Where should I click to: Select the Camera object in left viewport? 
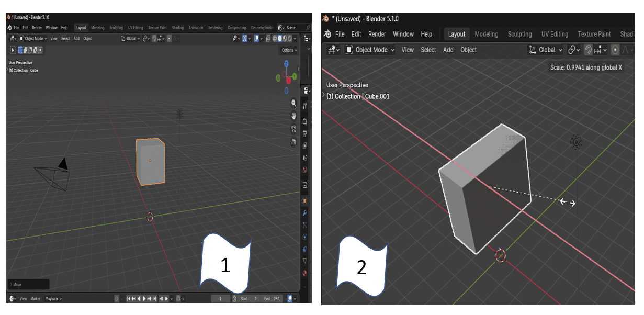click(x=54, y=174)
